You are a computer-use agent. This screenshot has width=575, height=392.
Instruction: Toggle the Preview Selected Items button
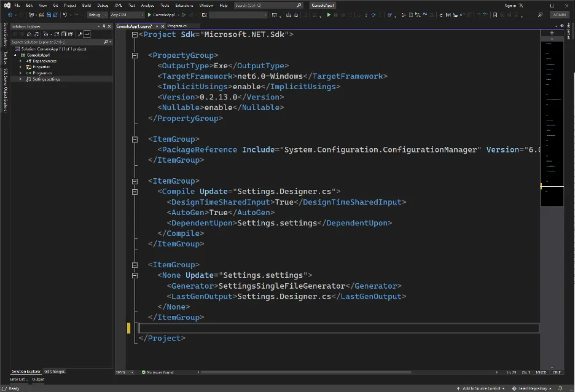[x=87, y=34]
